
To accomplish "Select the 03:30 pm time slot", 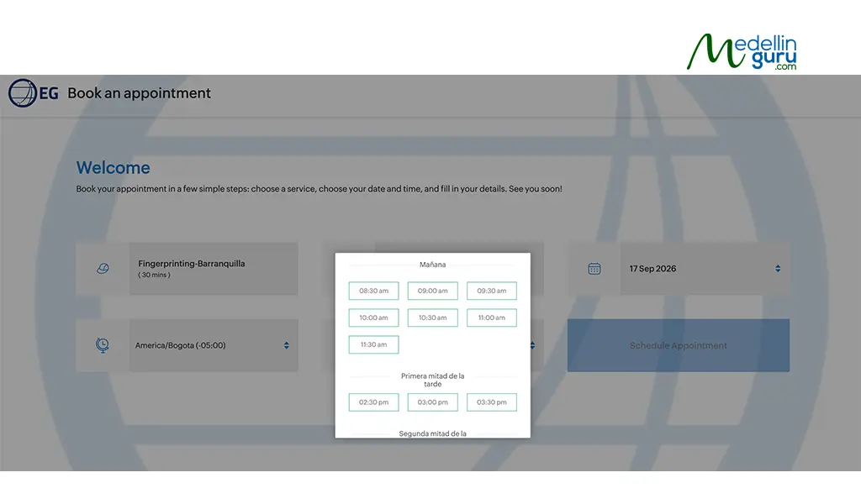I will coord(491,402).
